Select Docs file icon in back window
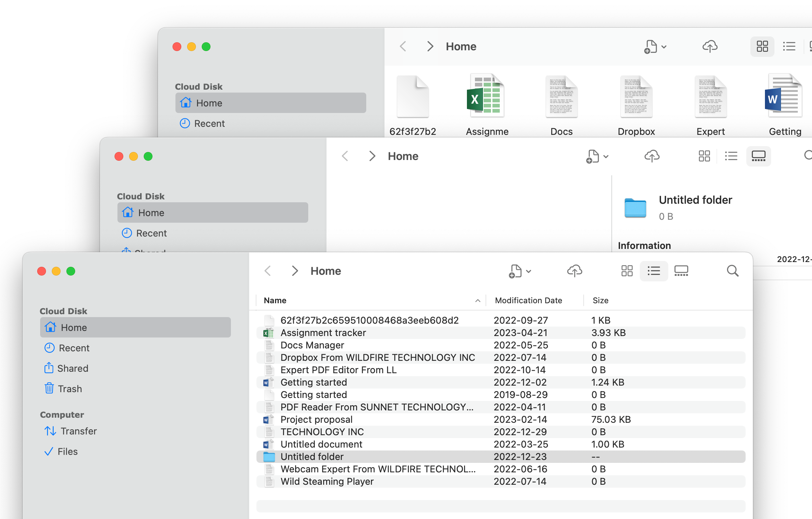 pyautogui.click(x=561, y=97)
